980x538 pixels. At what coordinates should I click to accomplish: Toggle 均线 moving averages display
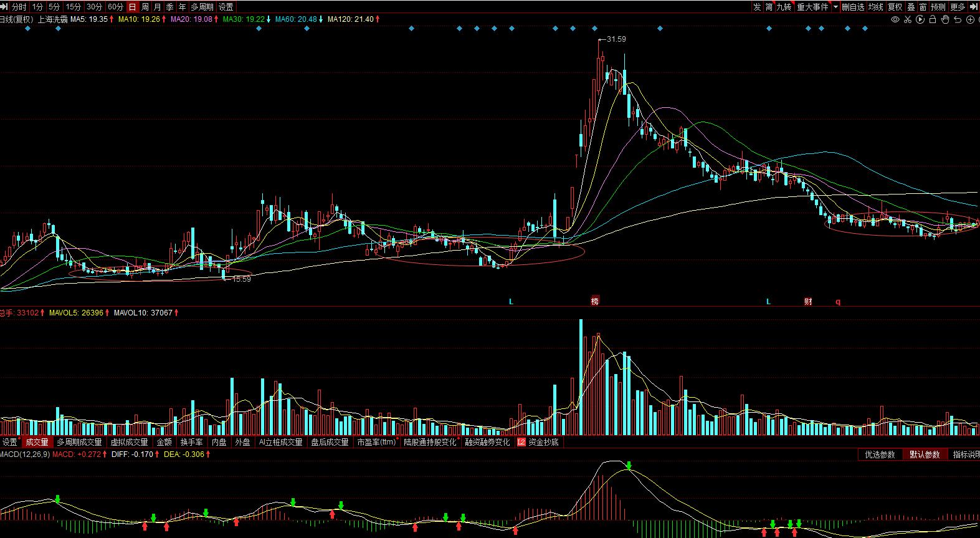pyautogui.click(x=876, y=7)
